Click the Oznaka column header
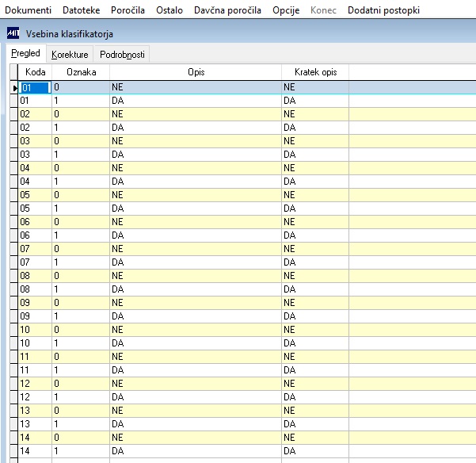 coord(81,72)
